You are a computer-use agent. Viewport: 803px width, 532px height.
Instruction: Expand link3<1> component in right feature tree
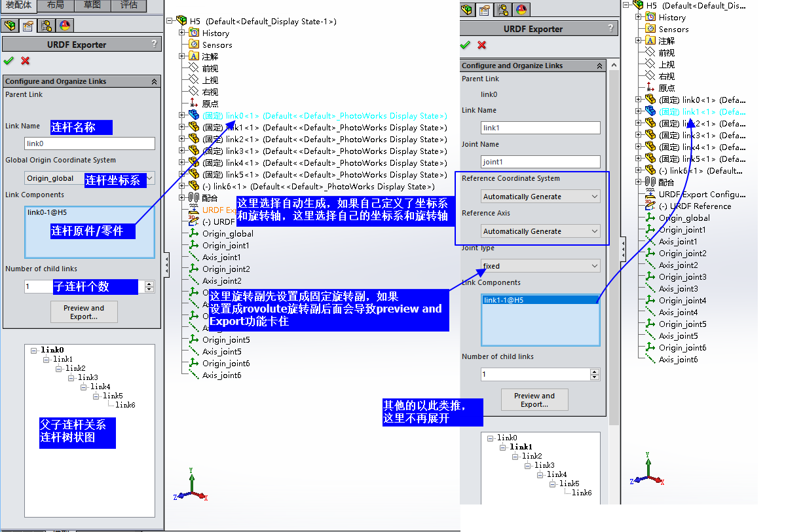pyautogui.click(x=639, y=135)
